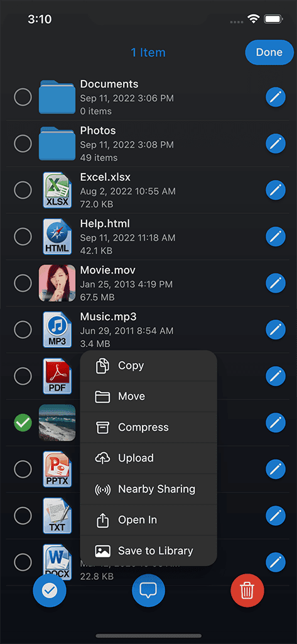Tap the edit pencil for Documents folder

pyautogui.click(x=276, y=97)
